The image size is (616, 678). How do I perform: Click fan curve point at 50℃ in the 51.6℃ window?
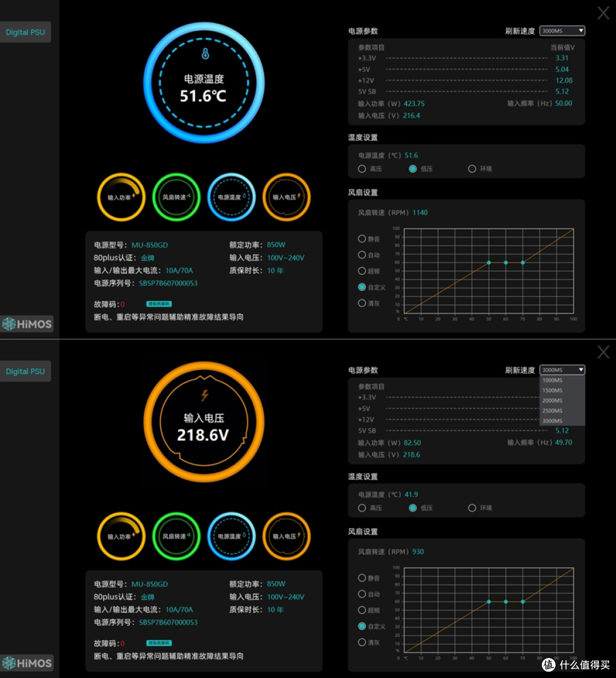point(489,262)
